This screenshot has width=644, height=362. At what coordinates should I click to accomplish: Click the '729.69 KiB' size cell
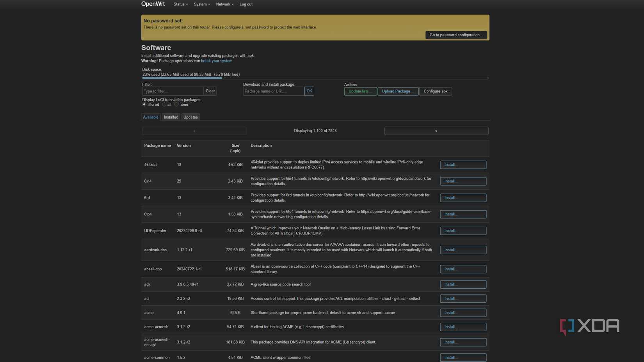tap(235, 250)
